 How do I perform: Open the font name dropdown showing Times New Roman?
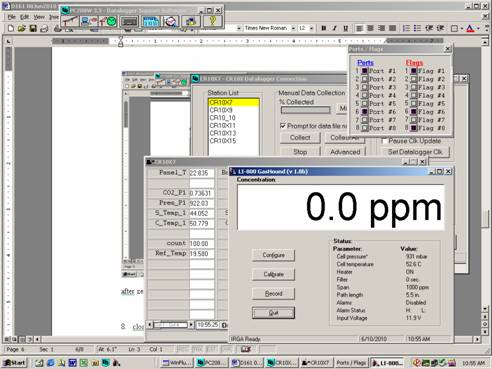pos(293,28)
